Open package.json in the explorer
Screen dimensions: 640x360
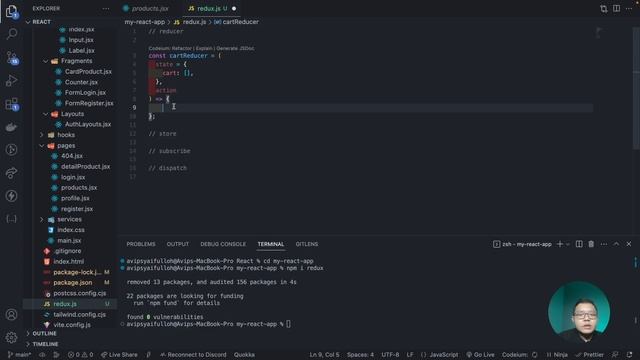click(73, 282)
